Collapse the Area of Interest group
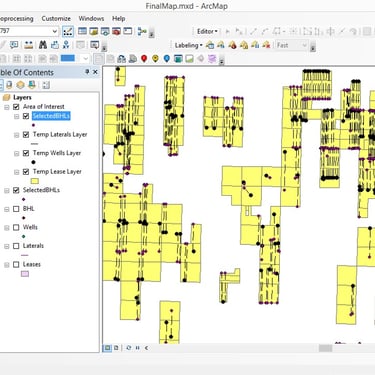 click(x=7, y=107)
